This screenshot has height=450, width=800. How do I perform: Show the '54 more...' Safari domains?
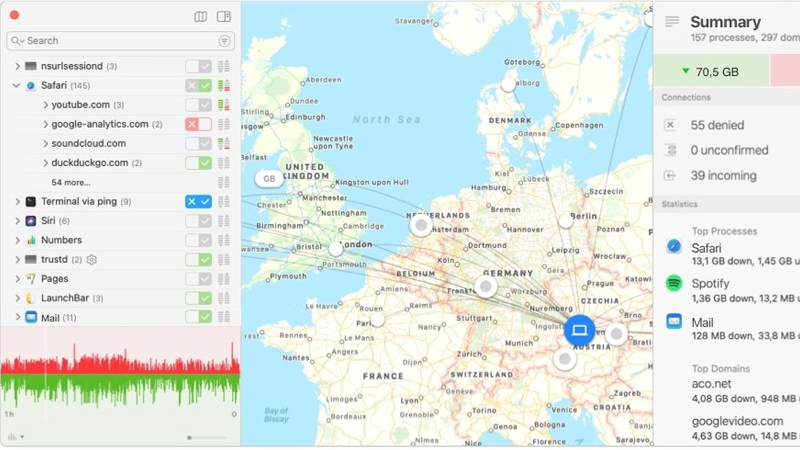point(71,183)
